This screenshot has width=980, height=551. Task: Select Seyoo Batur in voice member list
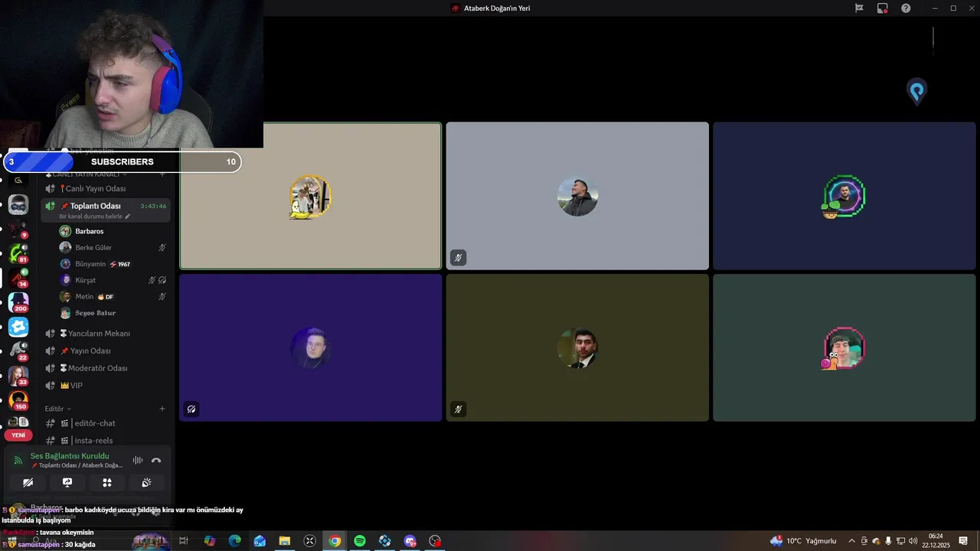113,313
